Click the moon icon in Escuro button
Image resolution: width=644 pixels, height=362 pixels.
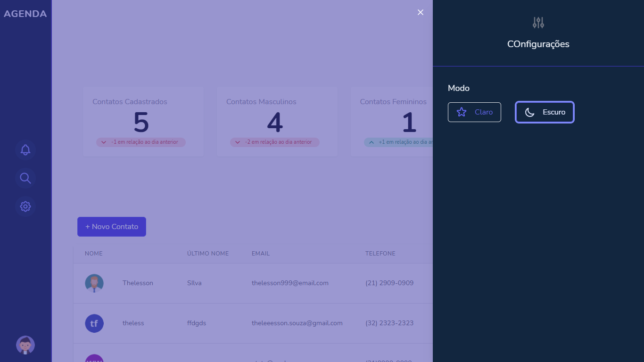pos(530,112)
